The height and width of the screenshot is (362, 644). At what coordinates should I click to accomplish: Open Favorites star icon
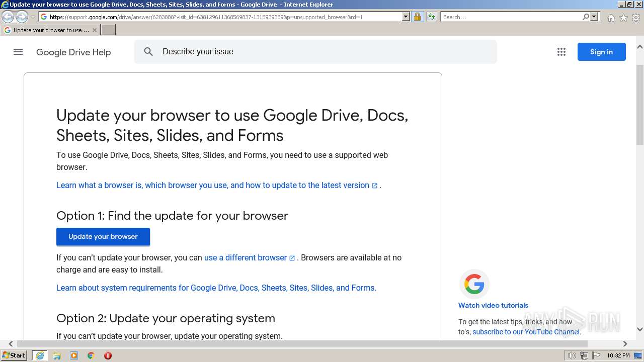click(x=623, y=18)
